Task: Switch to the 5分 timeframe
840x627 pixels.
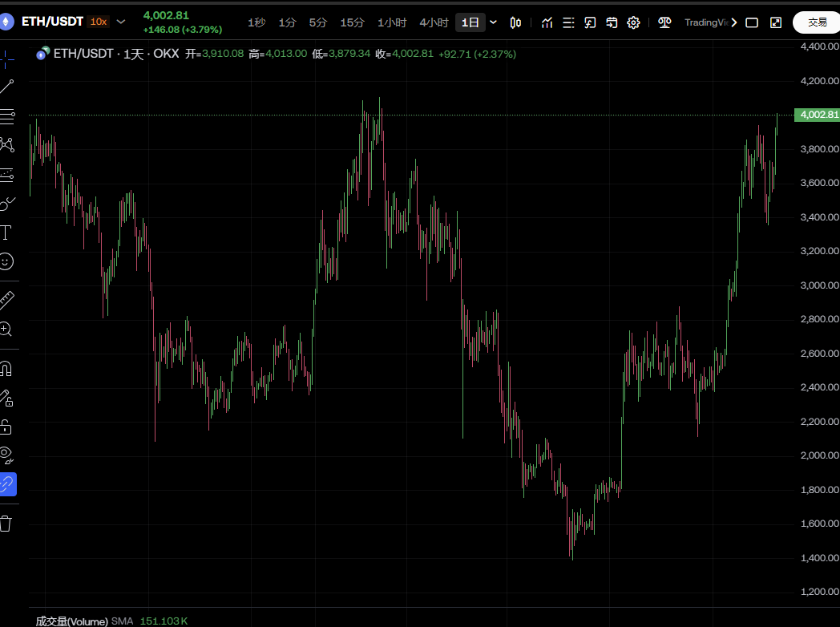Action: [317, 22]
